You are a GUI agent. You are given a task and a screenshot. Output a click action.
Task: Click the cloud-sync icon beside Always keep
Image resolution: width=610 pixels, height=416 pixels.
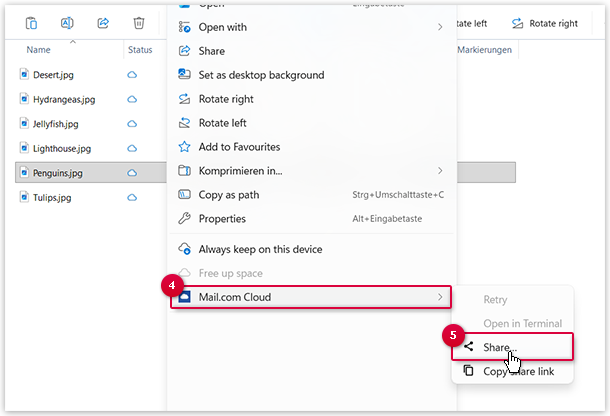pyautogui.click(x=184, y=249)
